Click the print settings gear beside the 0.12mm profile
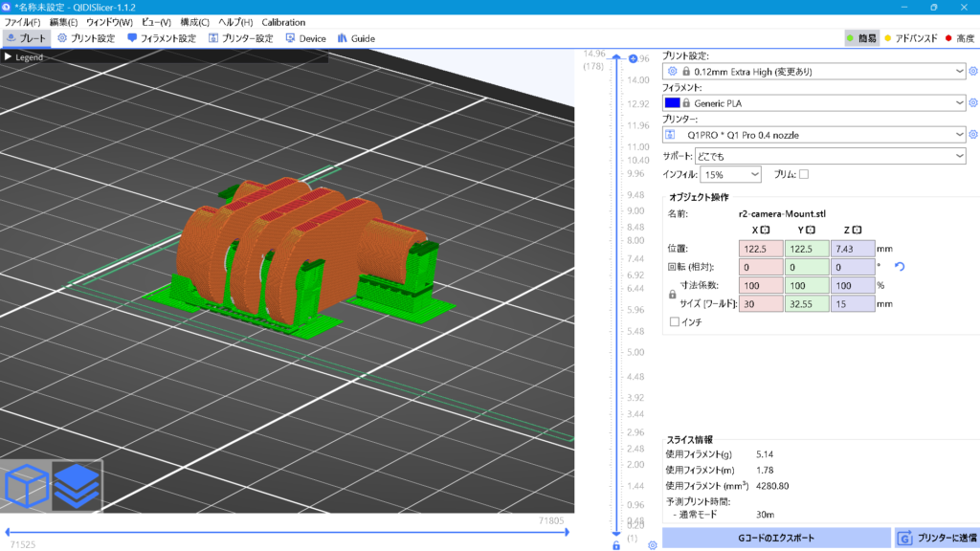 (973, 71)
